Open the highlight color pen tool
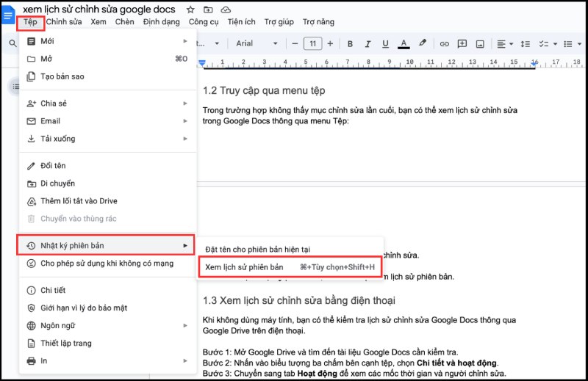Screen dimensions: 588x381 (422, 43)
